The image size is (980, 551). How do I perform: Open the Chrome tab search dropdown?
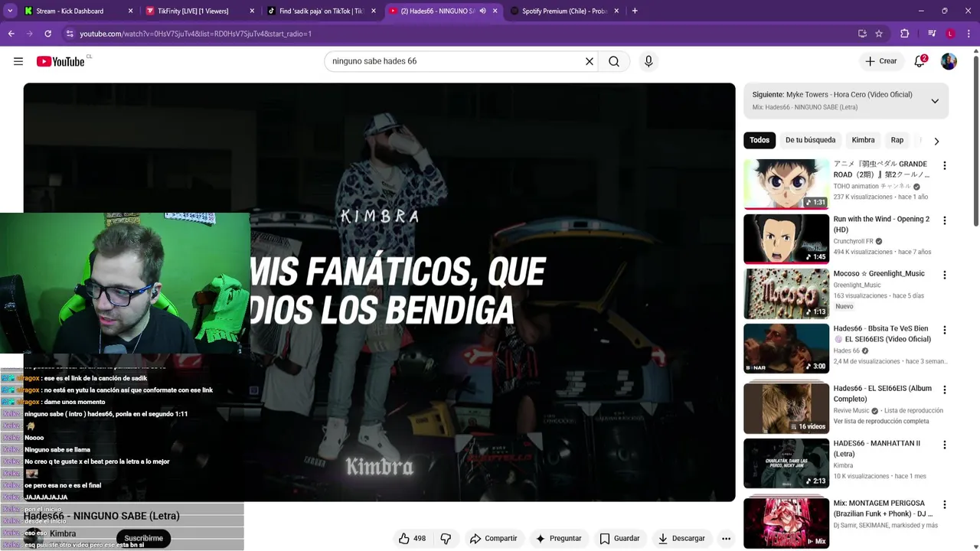point(10,11)
